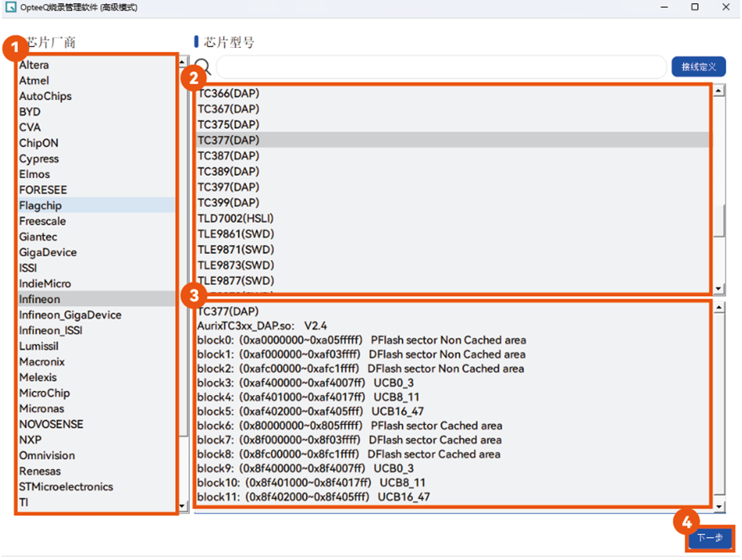Click down arrow of vendor list scrollbar

coord(183,507)
